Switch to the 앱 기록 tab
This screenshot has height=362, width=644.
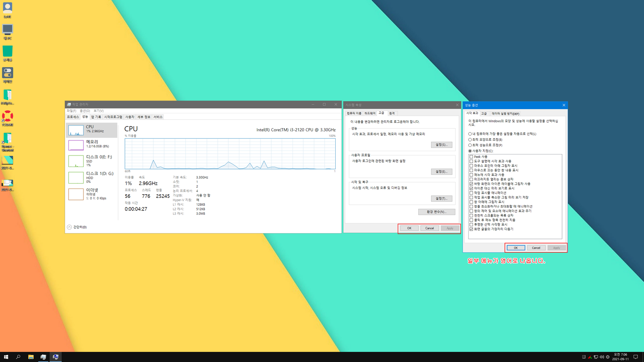pos(96,117)
